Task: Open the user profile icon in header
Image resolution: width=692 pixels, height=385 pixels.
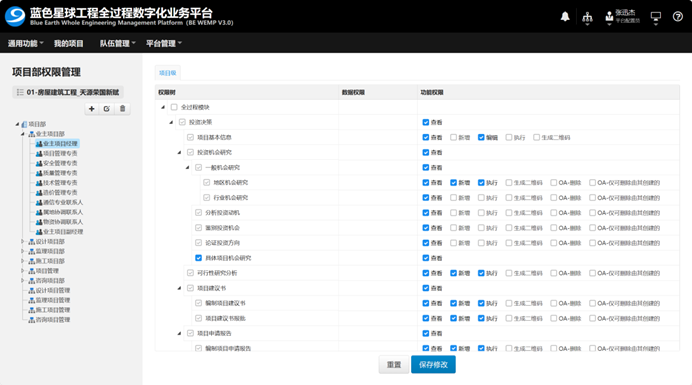Action: pos(609,17)
